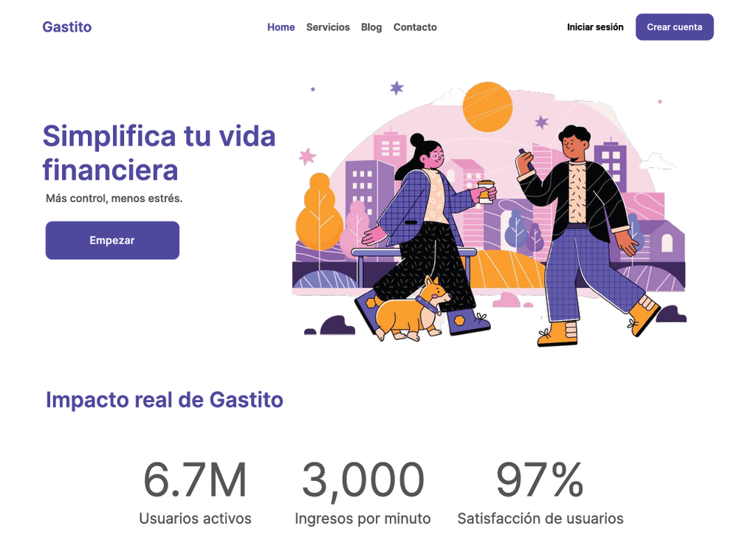The height and width of the screenshot is (557, 756).
Task: Open the Blog section
Action: coord(371,27)
